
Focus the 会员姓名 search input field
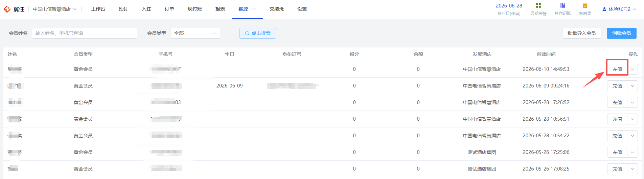(85, 33)
